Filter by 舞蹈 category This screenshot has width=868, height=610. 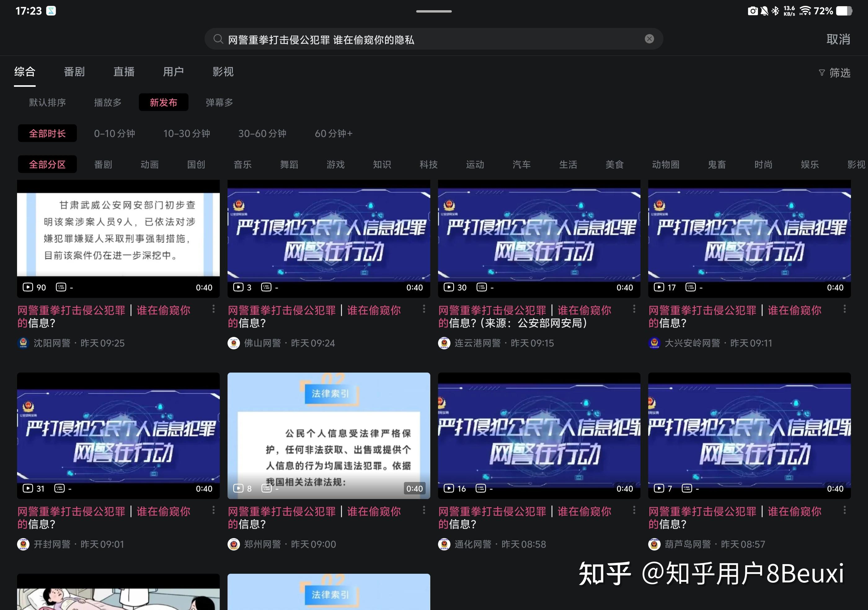[x=289, y=164]
